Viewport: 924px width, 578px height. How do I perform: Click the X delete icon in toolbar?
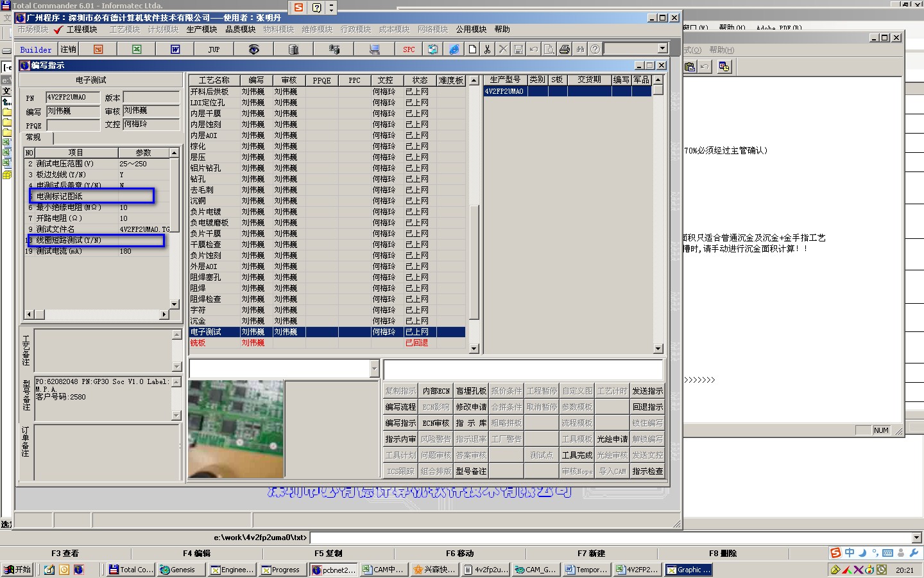[x=503, y=49]
